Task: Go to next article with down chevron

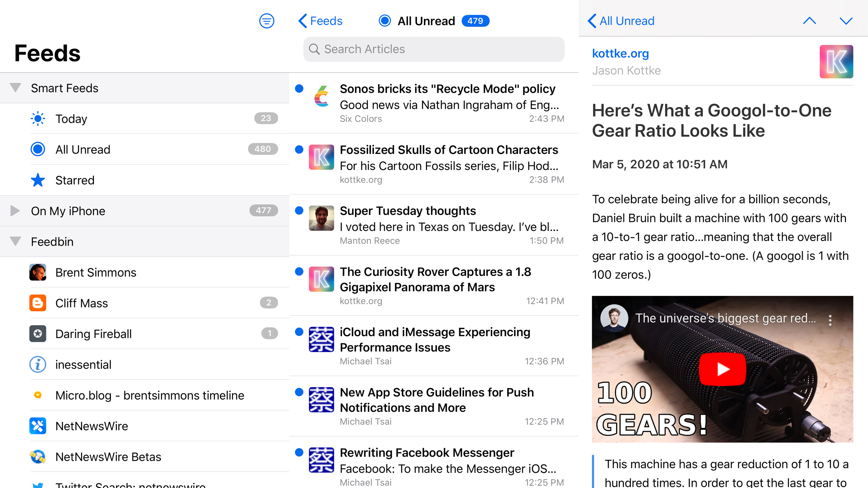Action: click(846, 21)
